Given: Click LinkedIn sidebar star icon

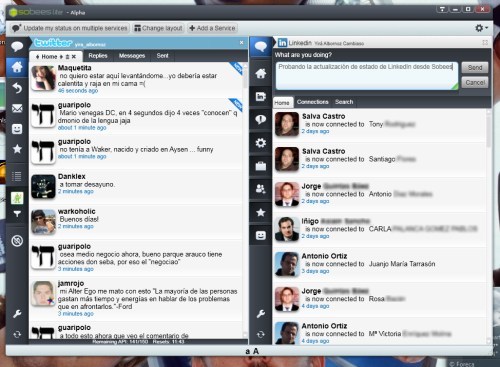Looking at the screenshot, I should (261, 212).
